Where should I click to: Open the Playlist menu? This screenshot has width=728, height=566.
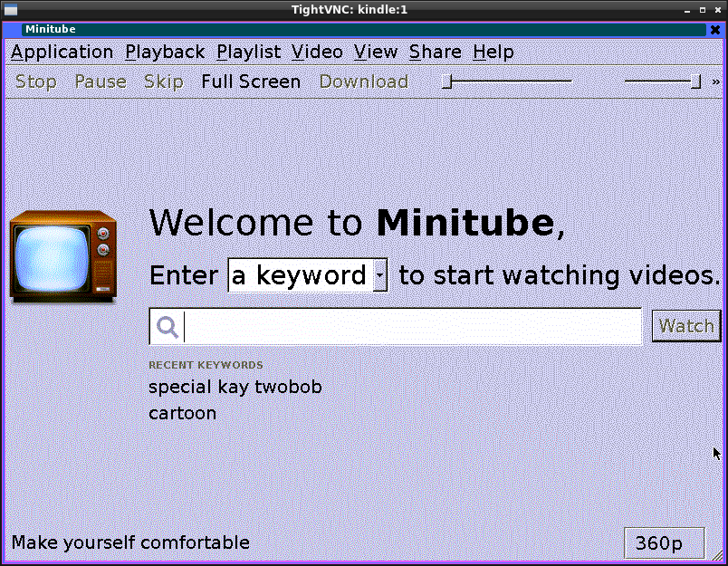[x=248, y=52]
